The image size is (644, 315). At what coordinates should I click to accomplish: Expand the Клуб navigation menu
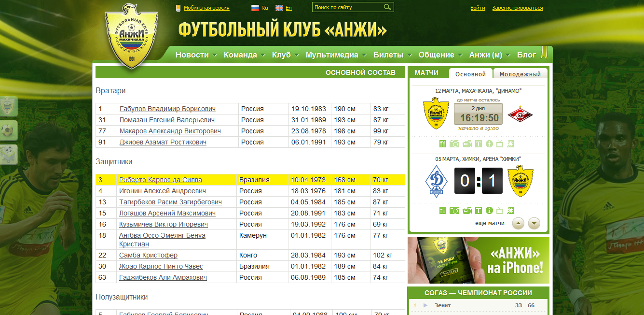tap(286, 55)
